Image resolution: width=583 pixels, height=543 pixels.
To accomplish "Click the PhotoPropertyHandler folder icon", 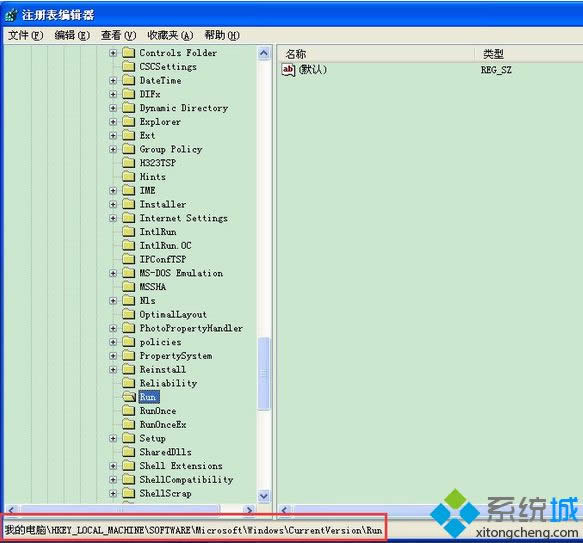I will click(129, 328).
